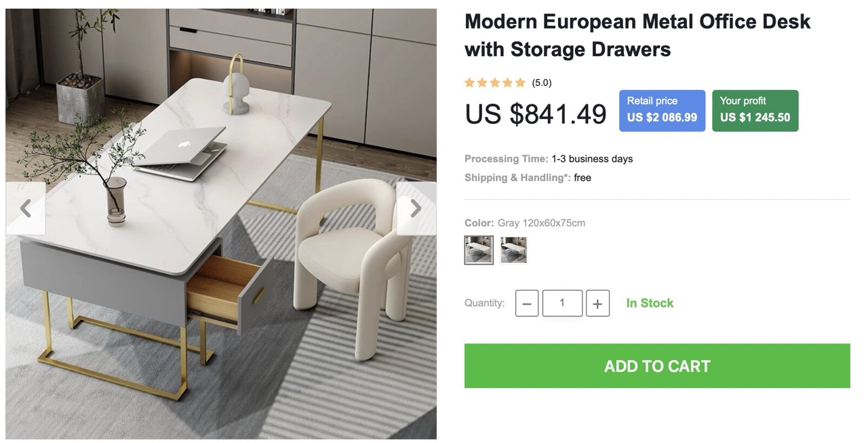
Task: Click the middle rating star
Action: pyautogui.click(x=495, y=83)
